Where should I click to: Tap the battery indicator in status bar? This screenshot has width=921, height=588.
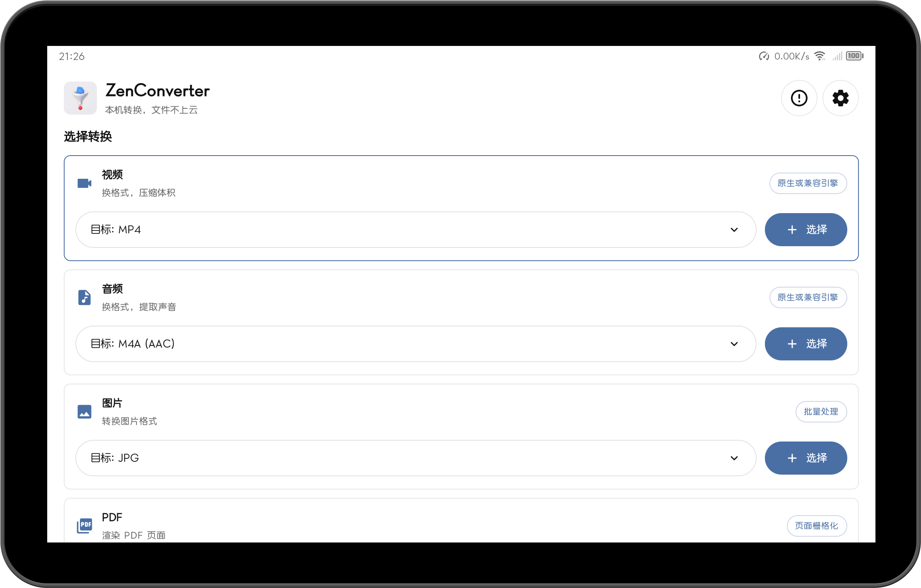click(854, 56)
